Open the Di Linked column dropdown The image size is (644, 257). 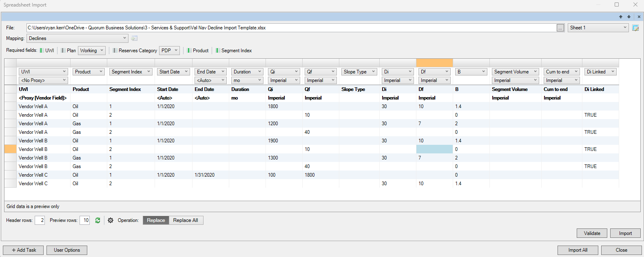[600, 72]
